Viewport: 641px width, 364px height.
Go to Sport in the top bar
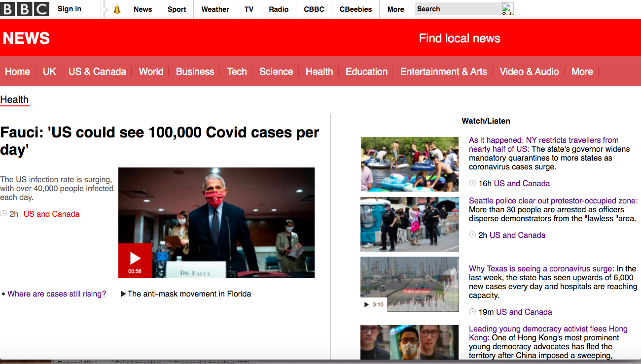(x=177, y=9)
